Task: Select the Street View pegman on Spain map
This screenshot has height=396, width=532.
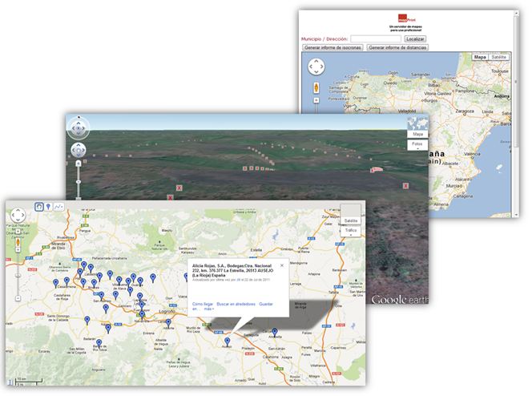Action: 316,87
